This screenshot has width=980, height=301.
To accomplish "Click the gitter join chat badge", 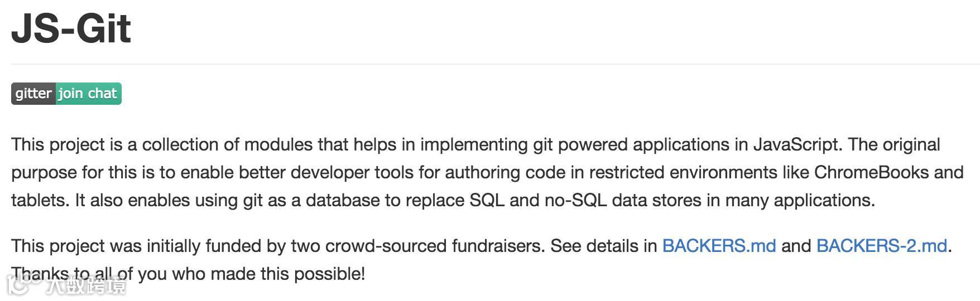I will tap(66, 94).
